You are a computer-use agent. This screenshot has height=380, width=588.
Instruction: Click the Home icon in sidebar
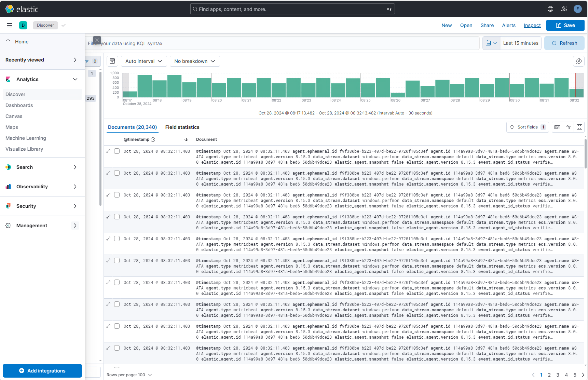(8, 42)
